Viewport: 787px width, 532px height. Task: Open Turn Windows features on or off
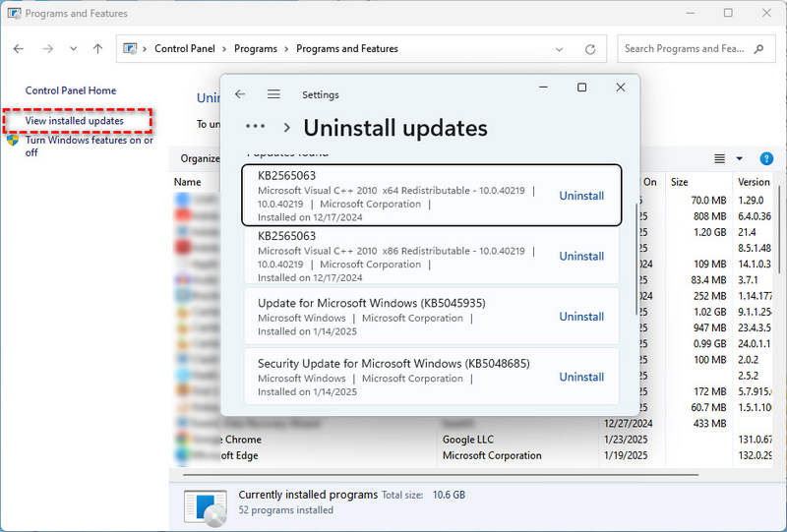(90, 147)
